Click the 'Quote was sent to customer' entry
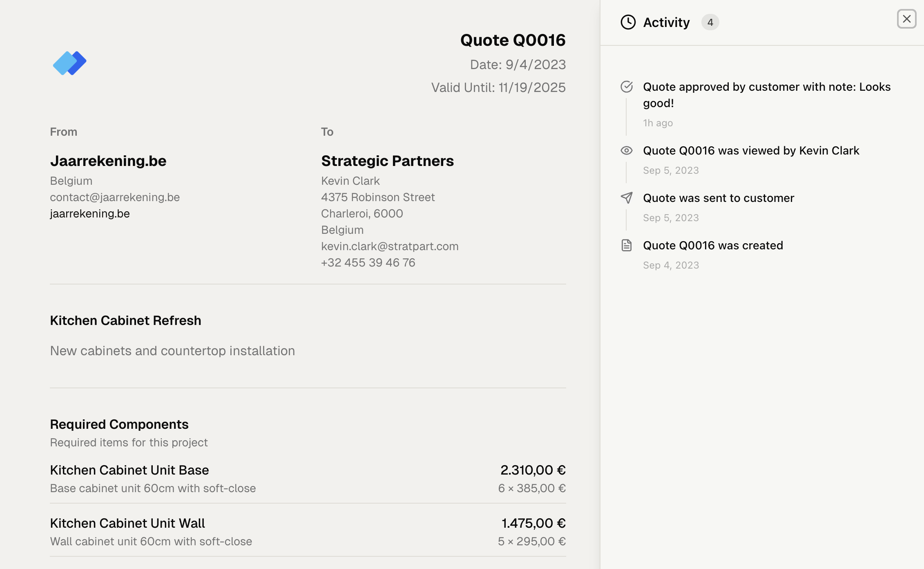The image size is (924, 569). tap(719, 198)
